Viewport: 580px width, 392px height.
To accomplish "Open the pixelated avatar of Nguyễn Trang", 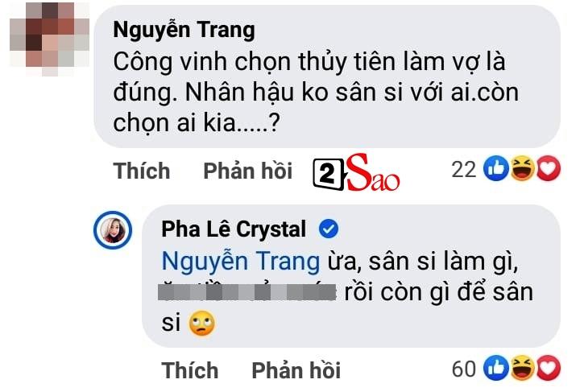I will (x=50, y=39).
